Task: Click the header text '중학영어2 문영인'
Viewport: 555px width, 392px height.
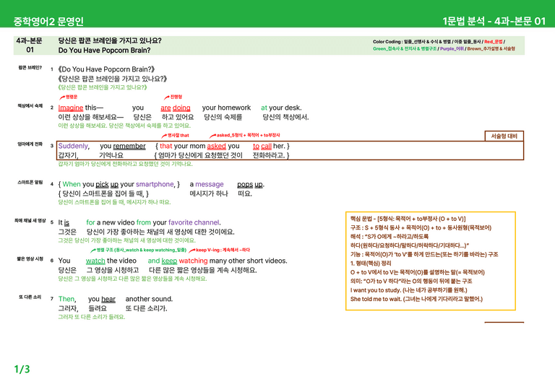Action: [x=48, y=21]
